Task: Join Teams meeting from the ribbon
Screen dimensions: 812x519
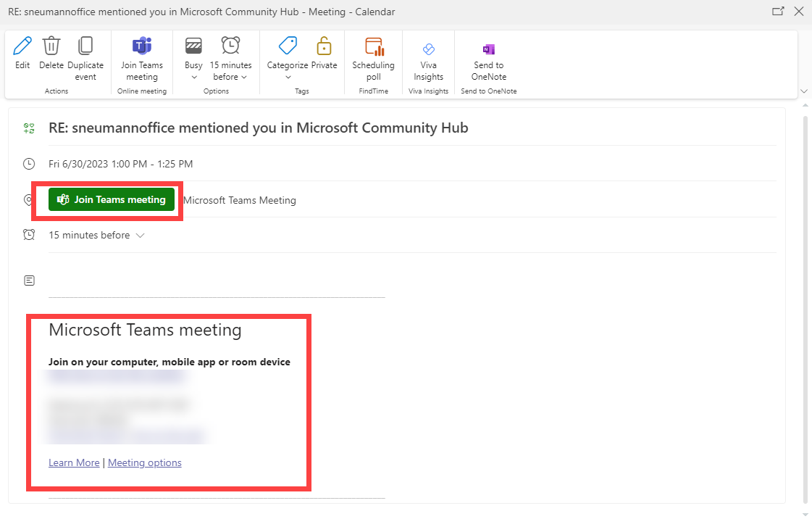Action: pos(142,59)
